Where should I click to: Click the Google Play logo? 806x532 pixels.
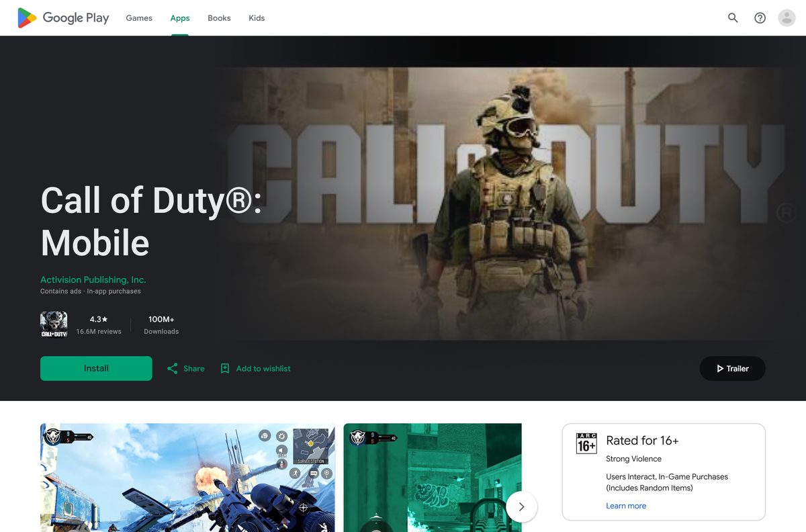click(x=63, y=18)
